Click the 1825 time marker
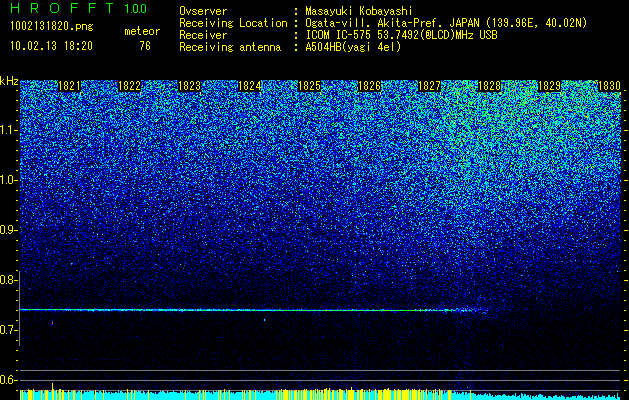The width and height of the screenshot is (629, 400). point(309,86)
